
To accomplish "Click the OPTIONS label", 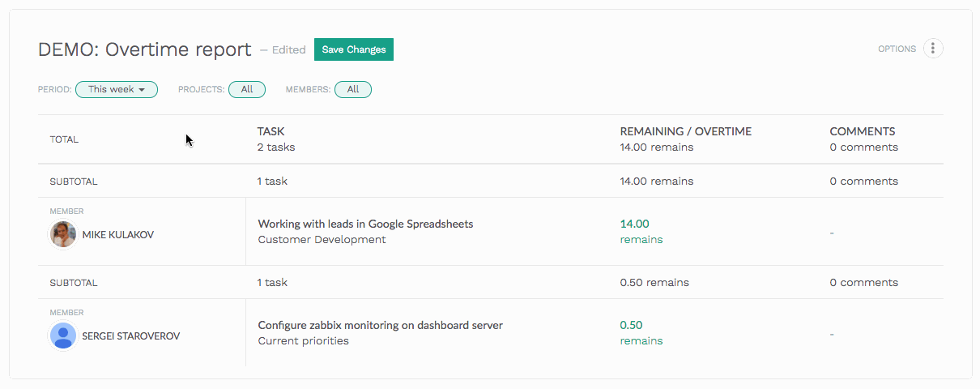I will tap(897, 49).
